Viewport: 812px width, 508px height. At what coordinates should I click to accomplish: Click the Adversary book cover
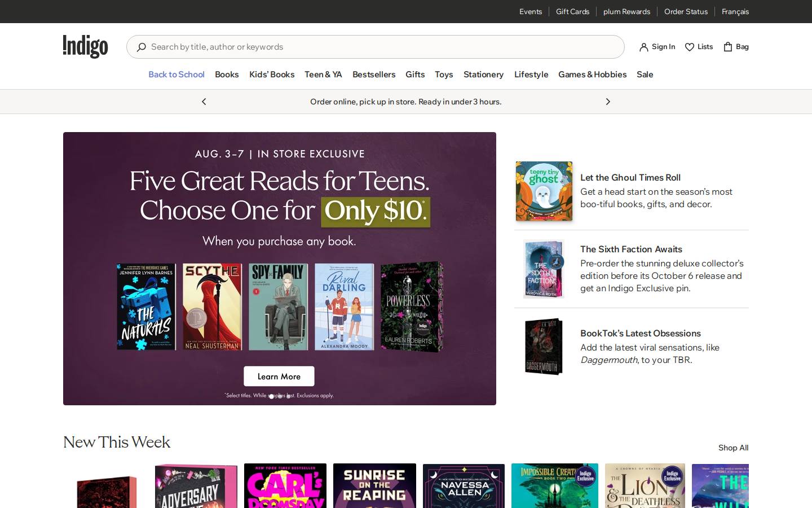pos(196,486)
